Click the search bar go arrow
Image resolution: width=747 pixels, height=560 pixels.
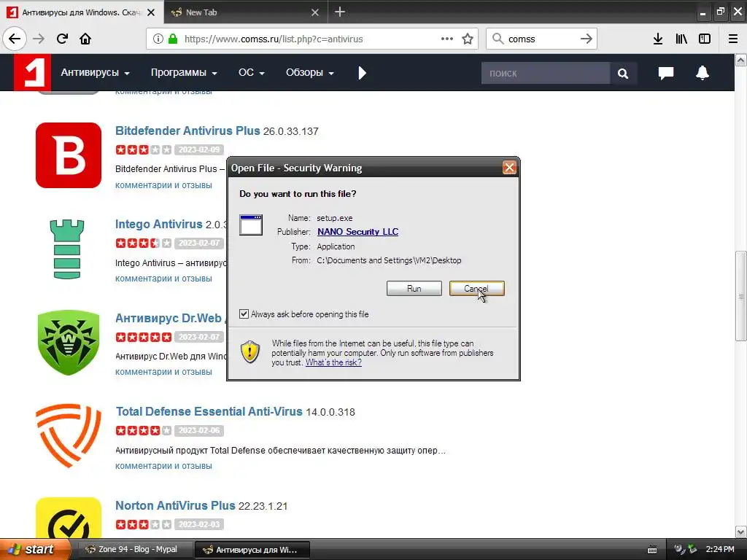coord(587,39)
